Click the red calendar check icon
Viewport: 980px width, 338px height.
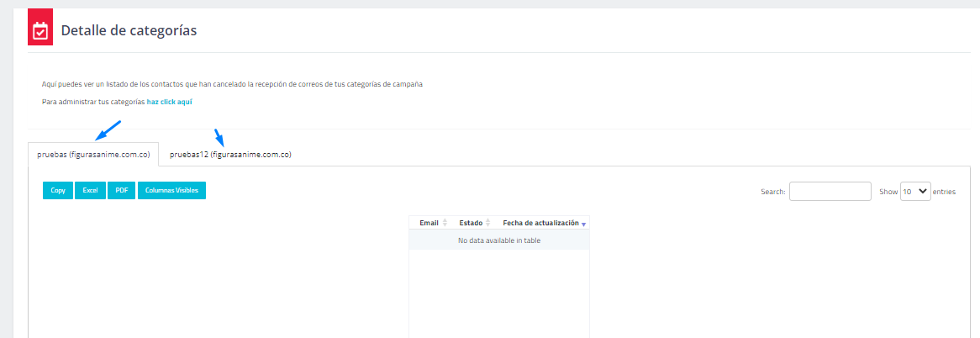click(40, 31)
